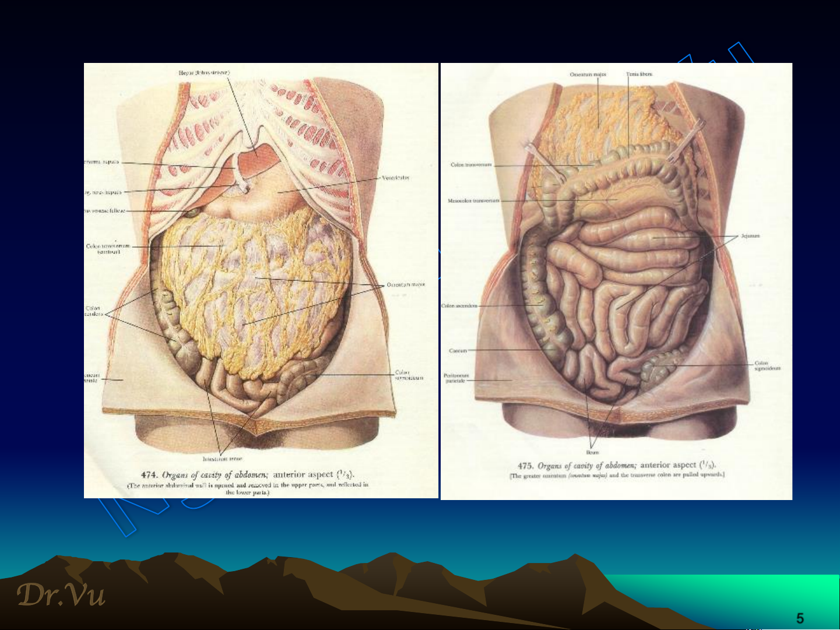
Task: Click the "Dr.Vu" author text
Action: 61,594
